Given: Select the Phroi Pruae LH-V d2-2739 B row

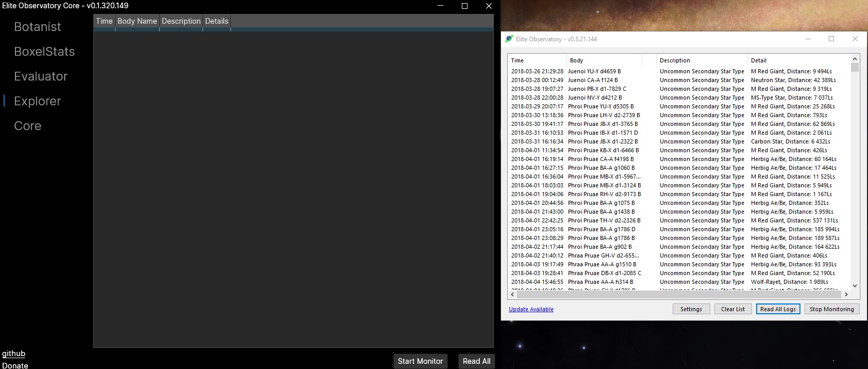Looking at the screenshot, I should 679,115.
